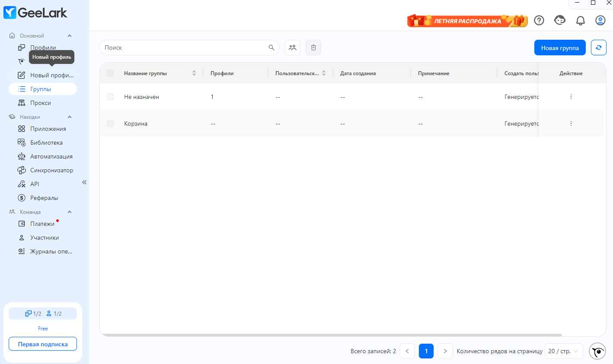Viewport: 613px width, 364px height.
Task: Open the help question mark icon
Action: click(x=539, y=20)
